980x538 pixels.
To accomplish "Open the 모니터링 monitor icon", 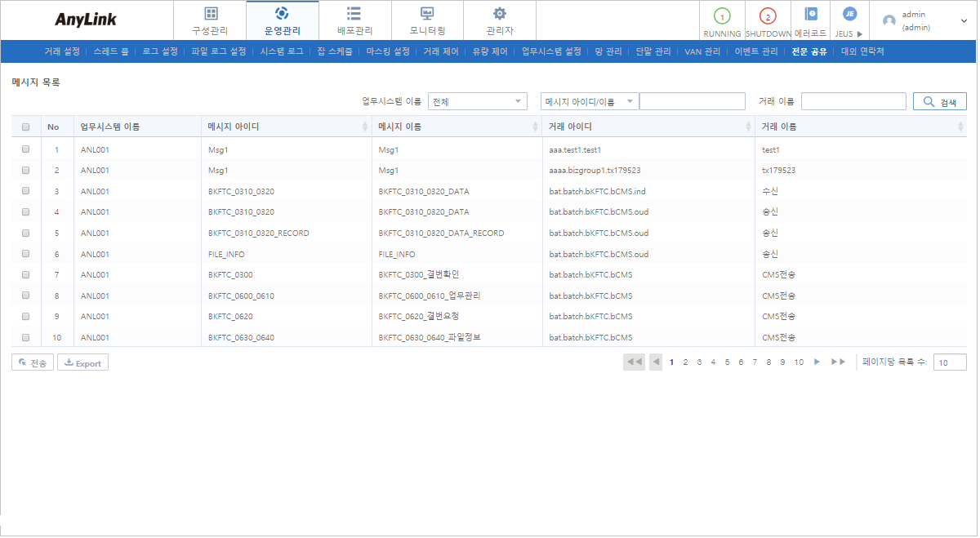I will tap(427, 13).
